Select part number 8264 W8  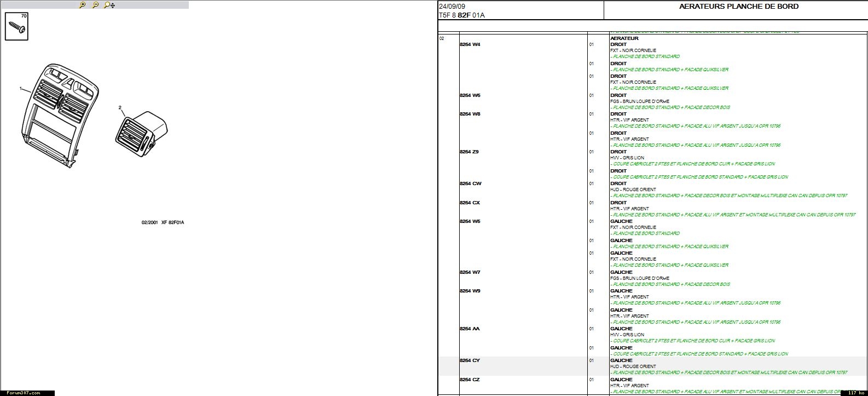[x=470, y=114]
